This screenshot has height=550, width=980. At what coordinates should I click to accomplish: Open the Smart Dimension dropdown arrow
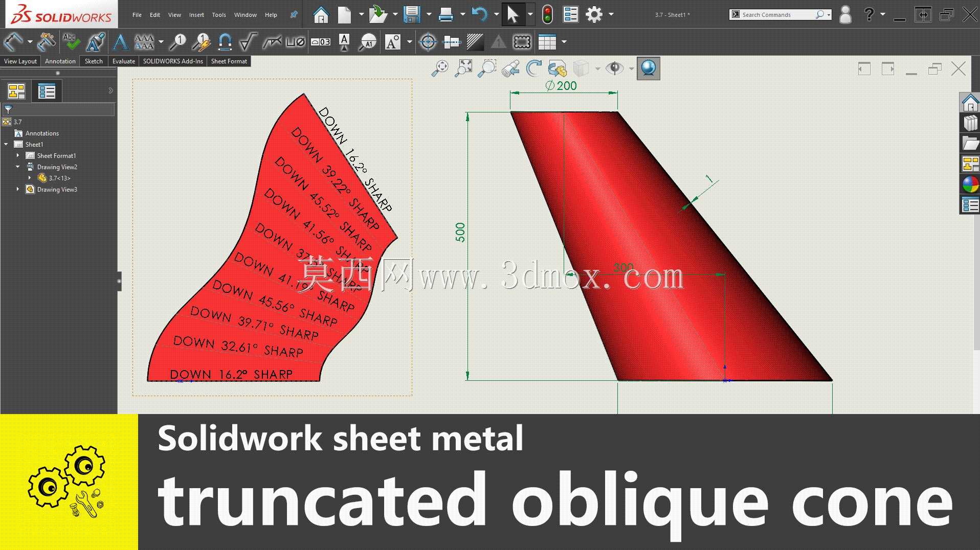(30, 42)
